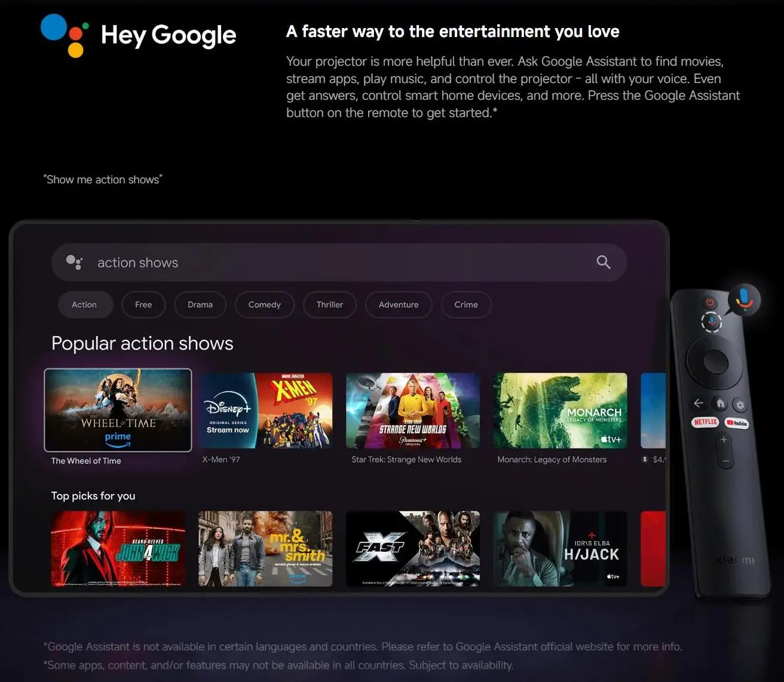Screen dimensions: 784x682
Task: Open the Mr. & Mrs. Smith thumbnail
Action: 265,548
